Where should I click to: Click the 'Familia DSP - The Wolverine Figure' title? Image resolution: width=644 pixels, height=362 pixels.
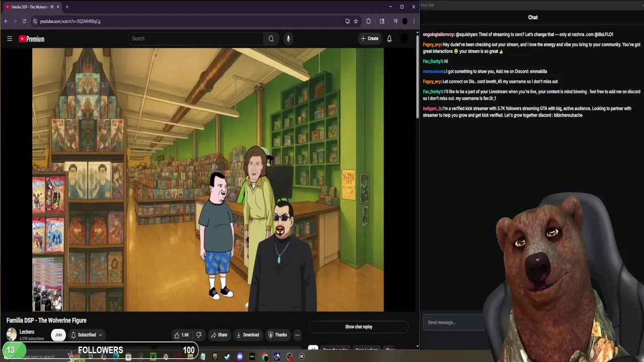coord(46,320)
